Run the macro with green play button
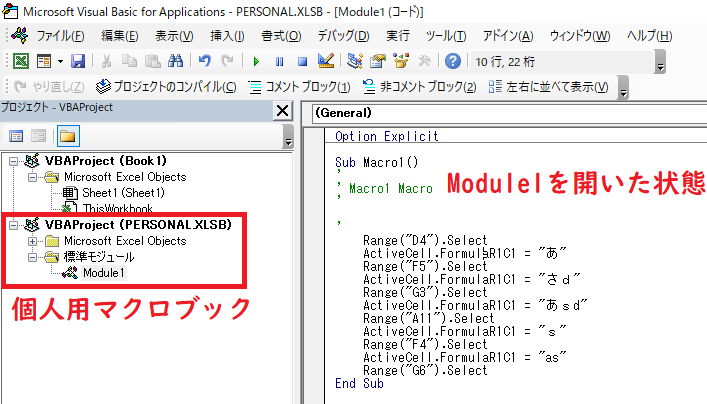 tap(256, 61)
